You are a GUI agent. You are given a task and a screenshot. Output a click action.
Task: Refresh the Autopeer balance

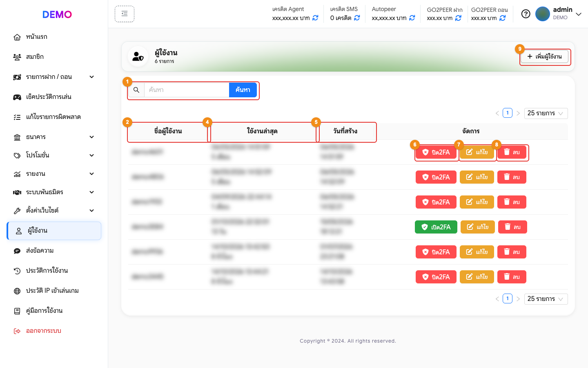pos(412,18)
